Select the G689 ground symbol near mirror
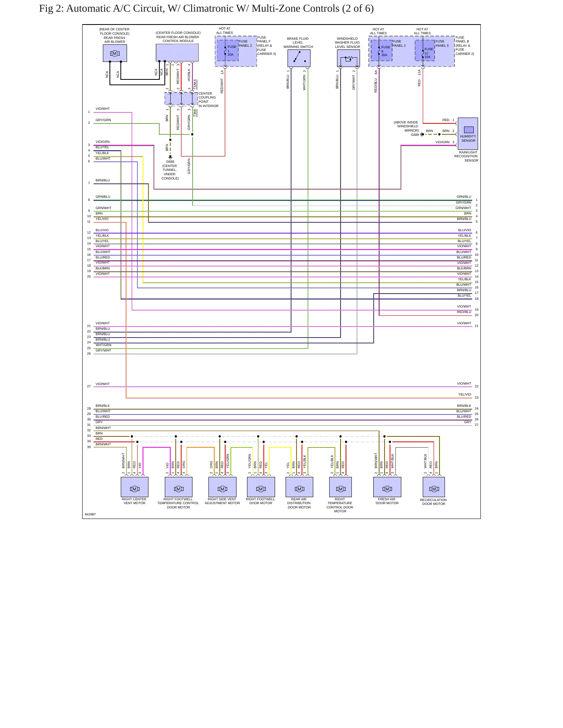563x728 pixels. [x=422, y=134]
